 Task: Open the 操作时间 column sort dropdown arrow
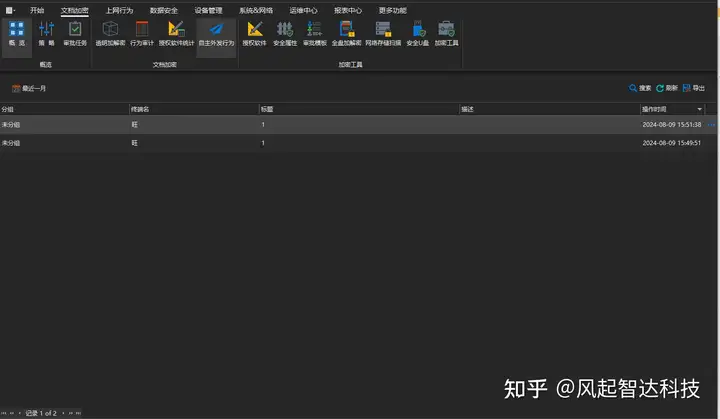tap(699, 109)
